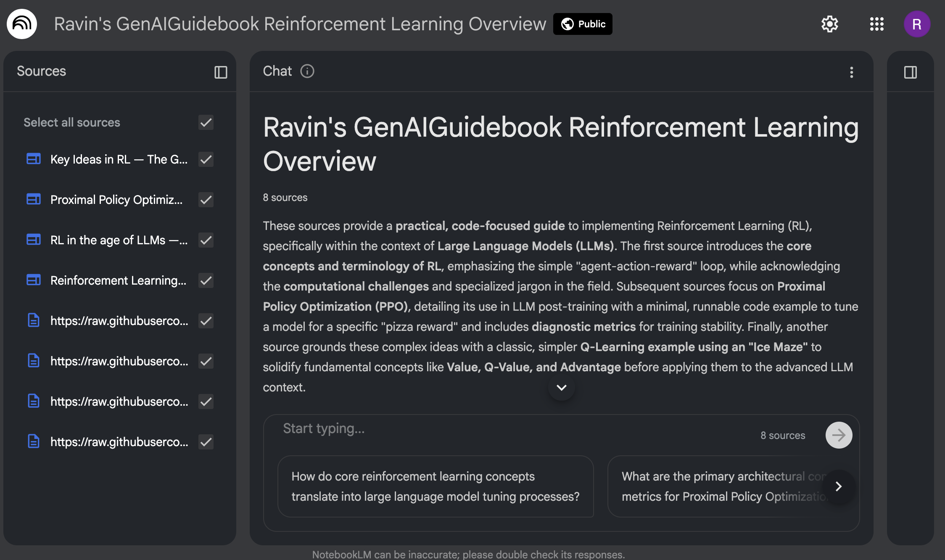Uncheck the Proximal Policy Optimization source
Image resolution: width=945 pixels, height=560 pixels.
(206, 200)
